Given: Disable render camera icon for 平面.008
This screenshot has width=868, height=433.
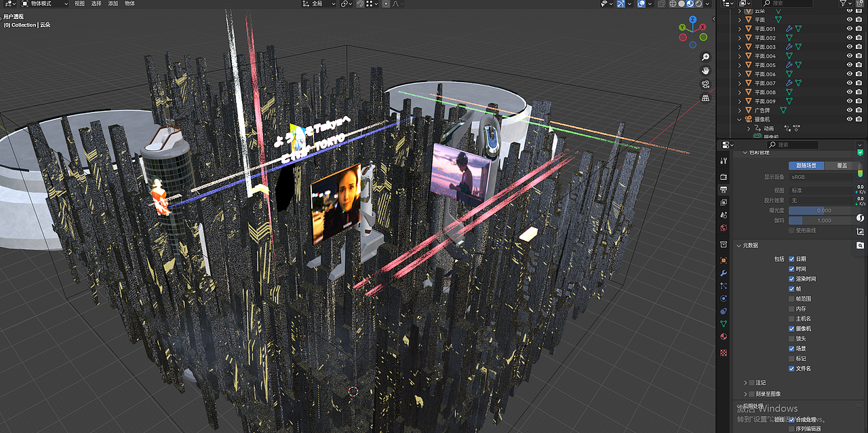Looking at the screenshot, I should [859, 92].
